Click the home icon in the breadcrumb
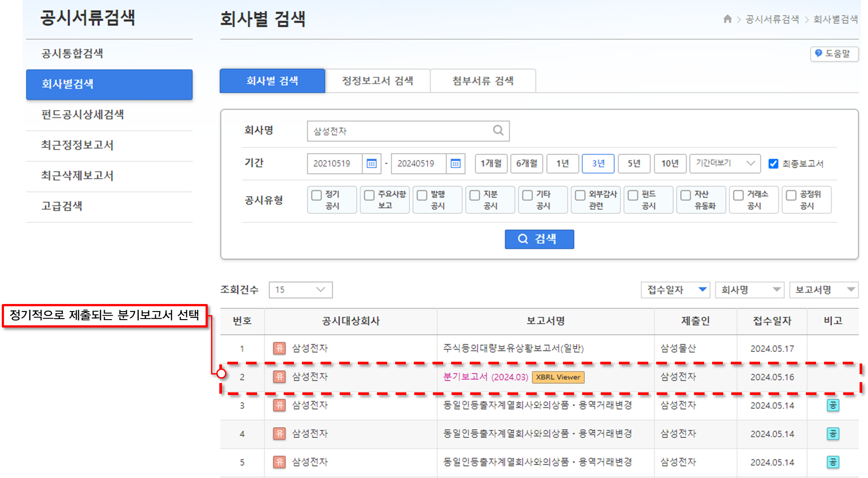The image size is (868, 478). tap(727, 19)
